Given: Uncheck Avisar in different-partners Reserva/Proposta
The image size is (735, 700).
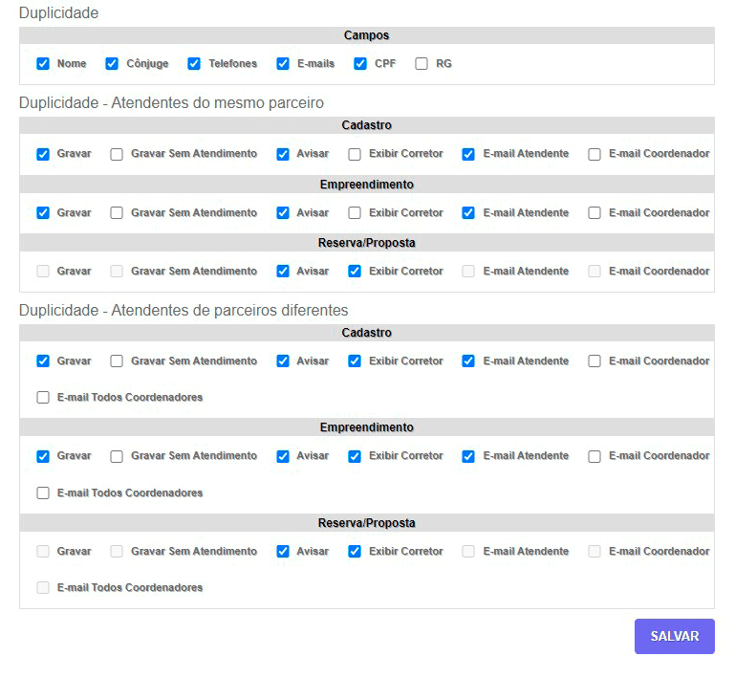Looking at the screenshot, I should (283, 552).
